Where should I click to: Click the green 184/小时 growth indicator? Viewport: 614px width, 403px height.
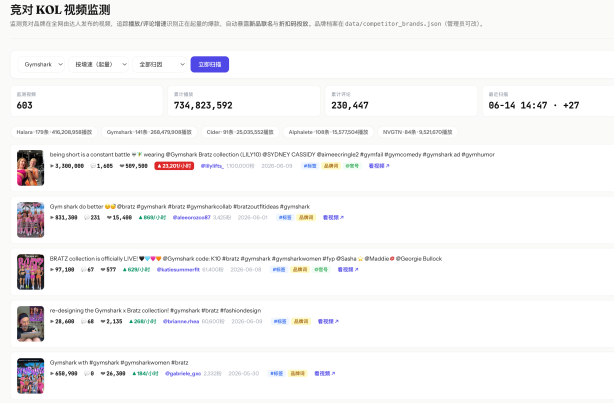(145, 374)
